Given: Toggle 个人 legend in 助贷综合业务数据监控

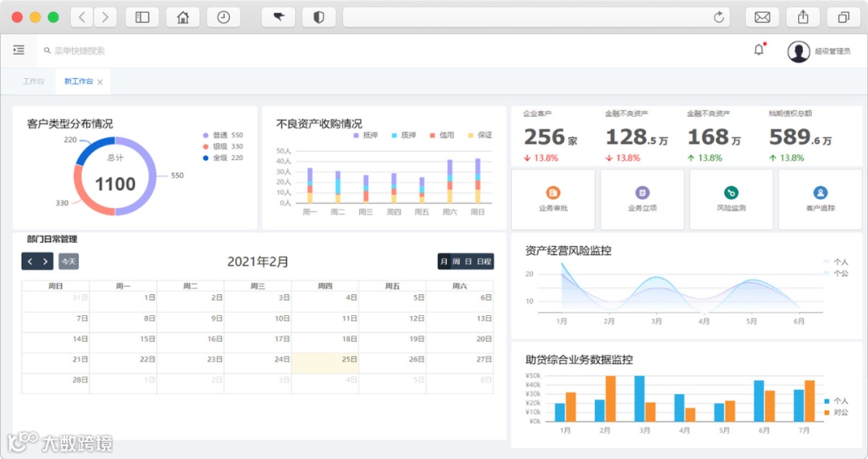Looking at the screenshot, I should [836, 401].
